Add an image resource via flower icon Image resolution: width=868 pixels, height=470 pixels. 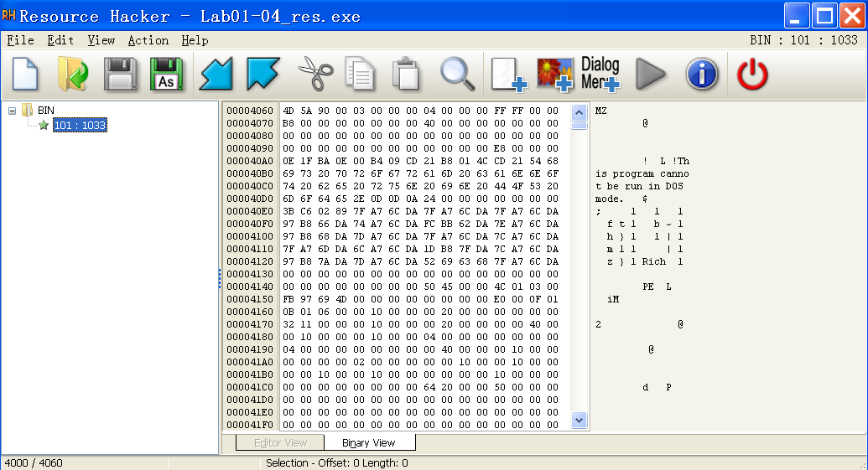(x=555, y=74)
